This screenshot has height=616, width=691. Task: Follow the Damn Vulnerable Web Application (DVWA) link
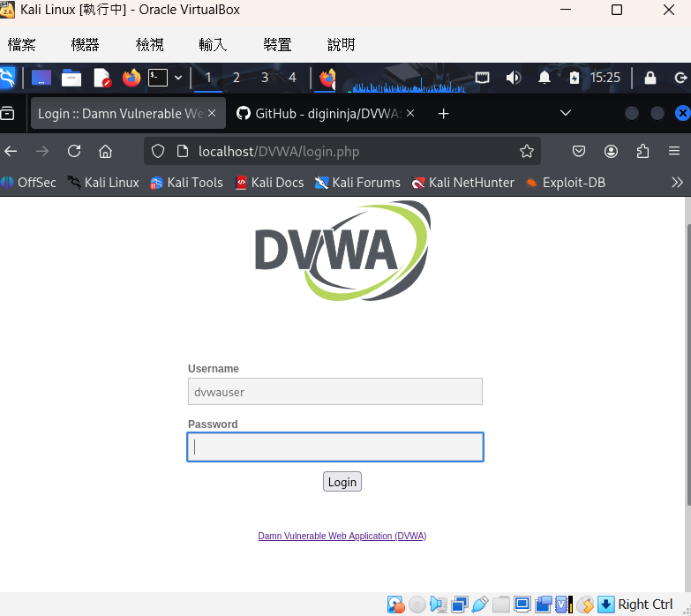click(x=342, y=536)
